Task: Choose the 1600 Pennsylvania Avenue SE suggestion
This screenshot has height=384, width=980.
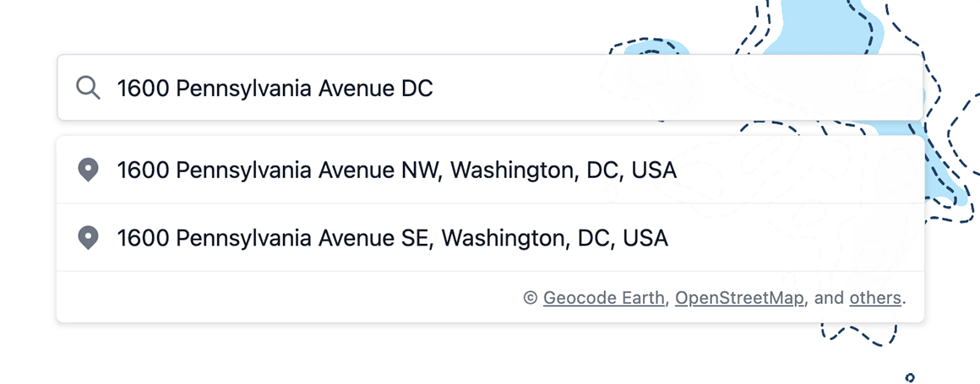Action: click(393, 237)
